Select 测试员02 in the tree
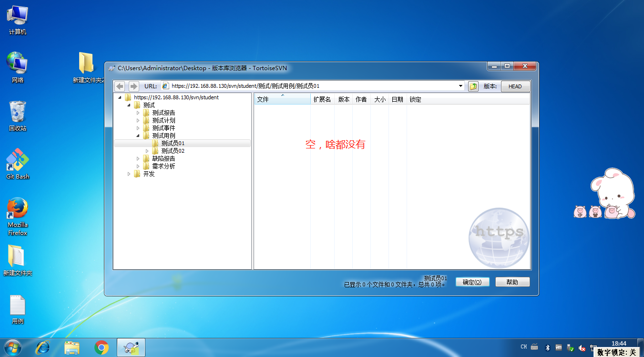This screenshot has height=357, width=644. (173, 151)
